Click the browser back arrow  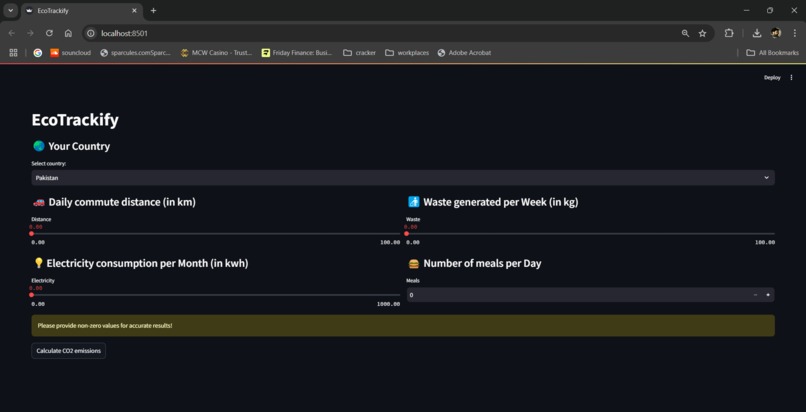[x=12, y=33]
